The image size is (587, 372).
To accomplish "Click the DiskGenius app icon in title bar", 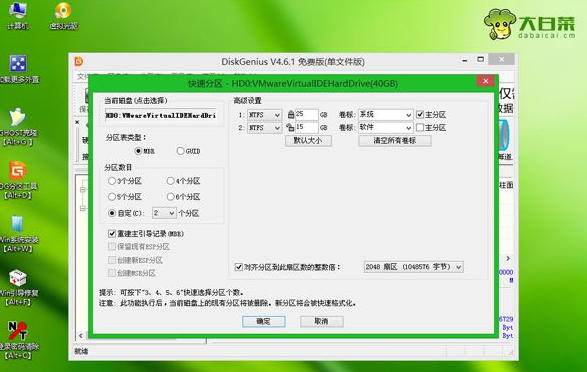I will (x=79, y=61).
